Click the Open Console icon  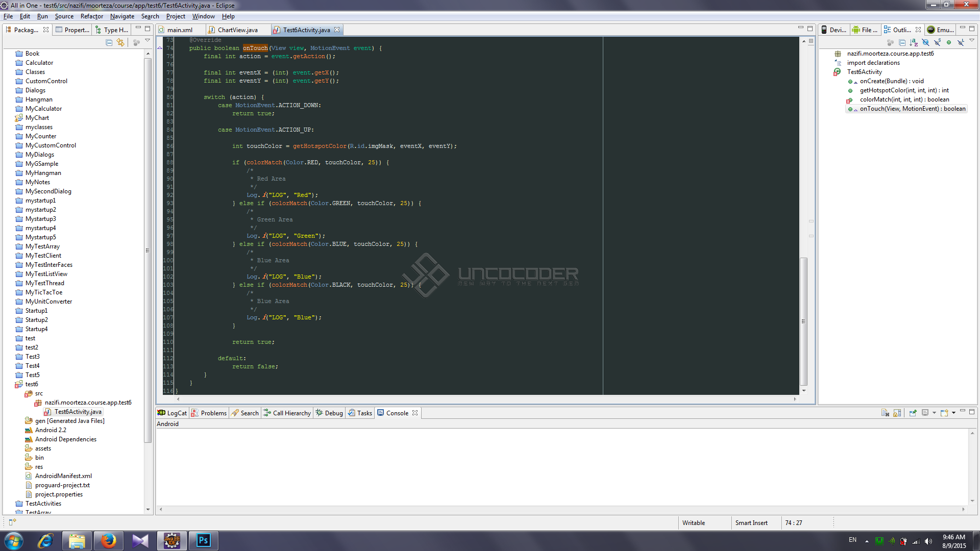pyautogui.click(x=944, y=413)
